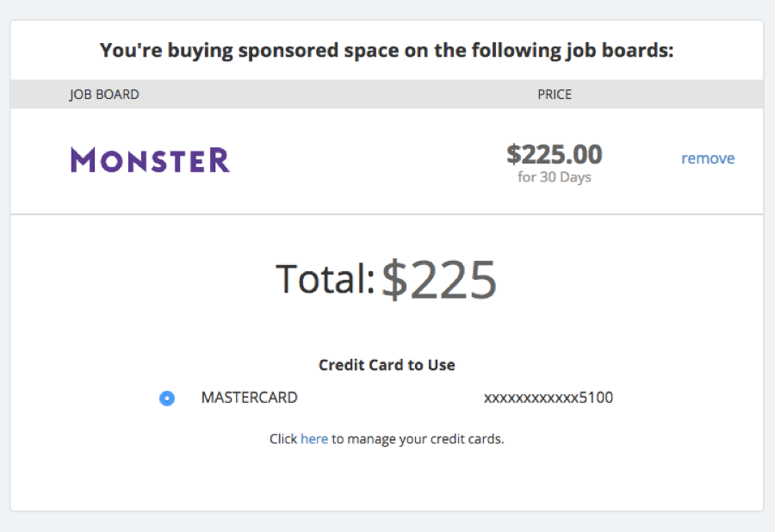Click the 'for 30 Days' duration text
775x532 pixels.
[554, 176]
